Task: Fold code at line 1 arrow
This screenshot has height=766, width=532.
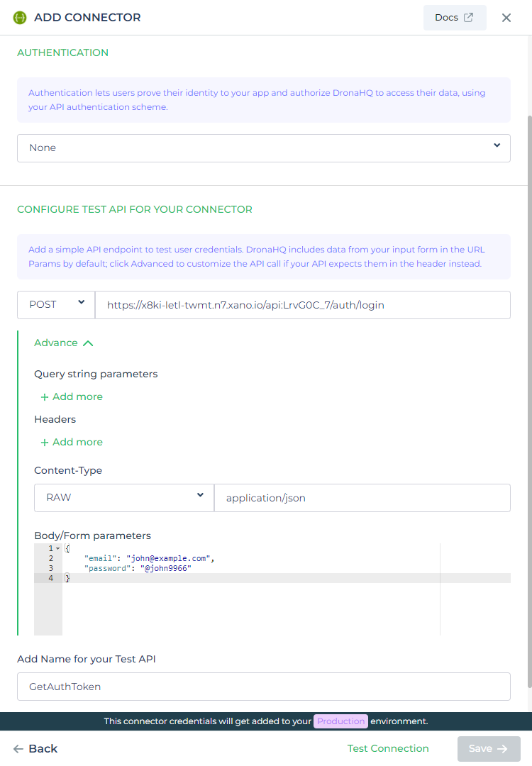Action: 57,548
